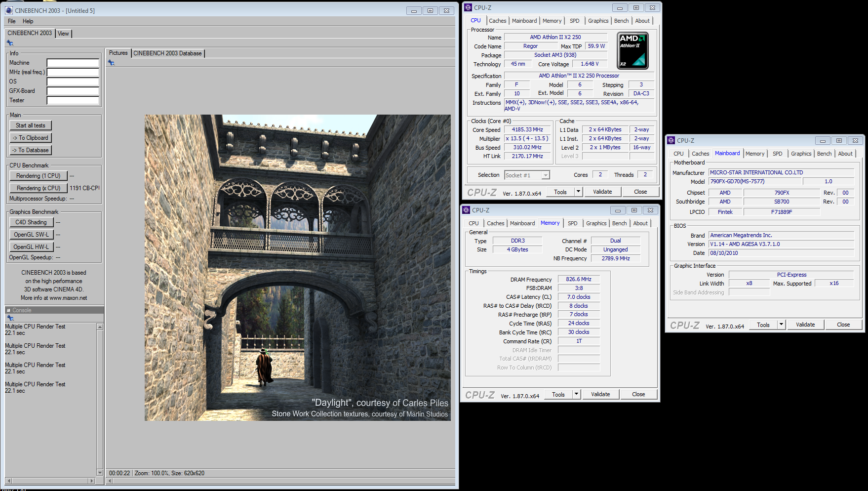The height and width of the screenshot is (491, 868).
Task: Run the Rendering (x CPU) benchmark
Action: [x=39, y=188]
